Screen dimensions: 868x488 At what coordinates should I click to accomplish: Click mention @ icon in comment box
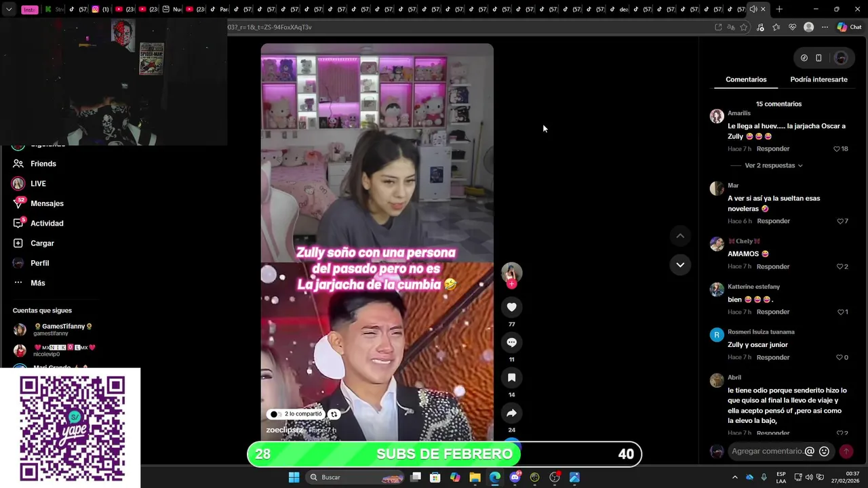pos(809,451)
